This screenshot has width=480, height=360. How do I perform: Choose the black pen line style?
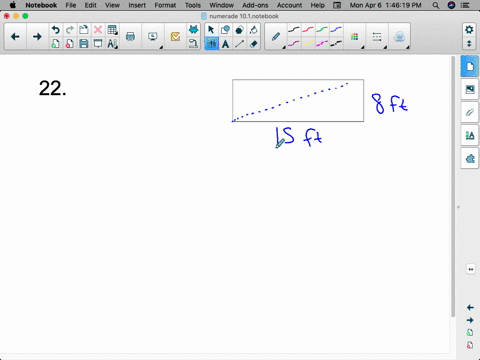(294, 30)
